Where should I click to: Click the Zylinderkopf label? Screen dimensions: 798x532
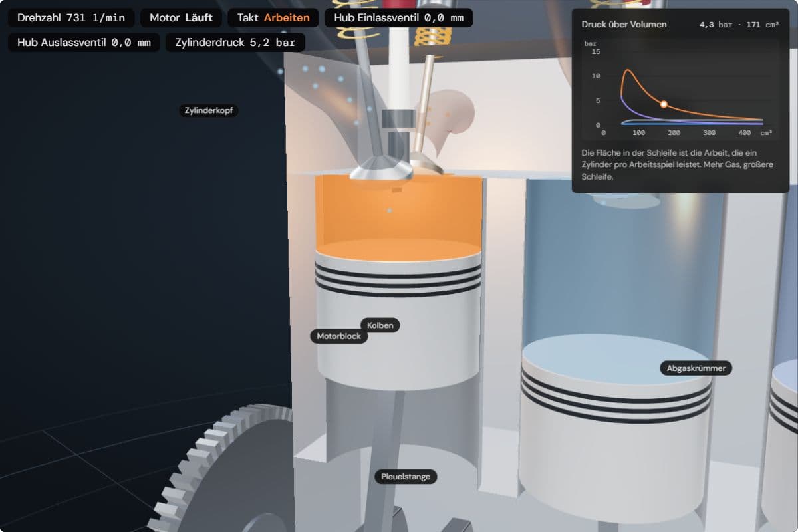pos(209,110)
